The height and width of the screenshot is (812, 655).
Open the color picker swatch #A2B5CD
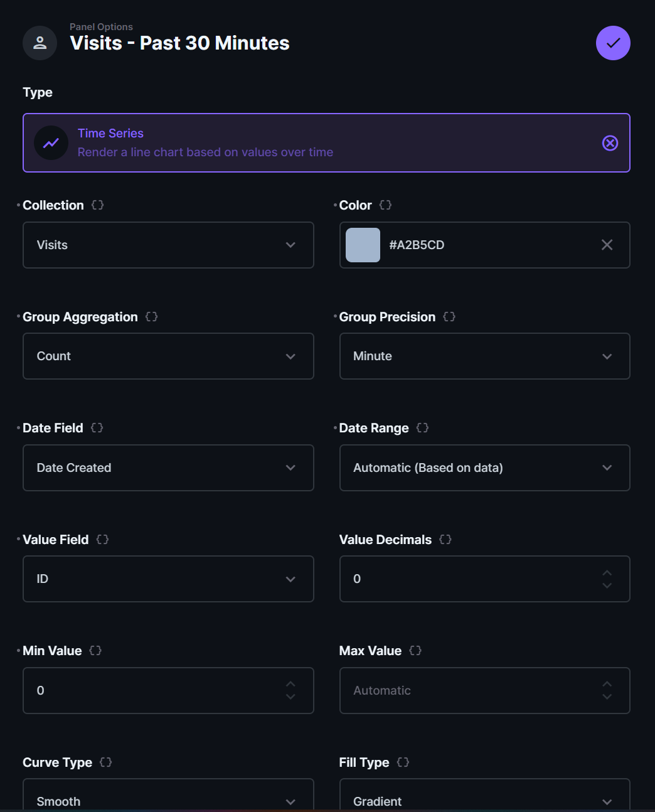click(x=363, y=245)
